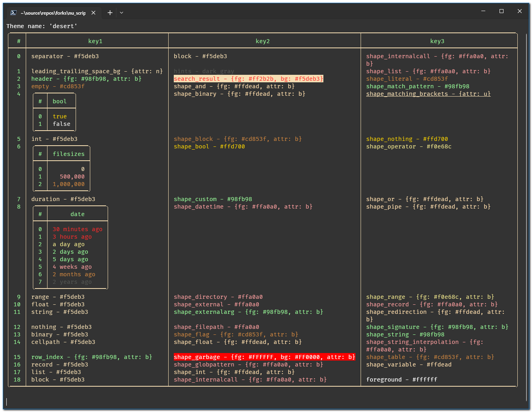The height and width of the screenshot is (412, 532).
Task: Click the 'shape_literal - #cd853f' entry
Action: (407, 79)
